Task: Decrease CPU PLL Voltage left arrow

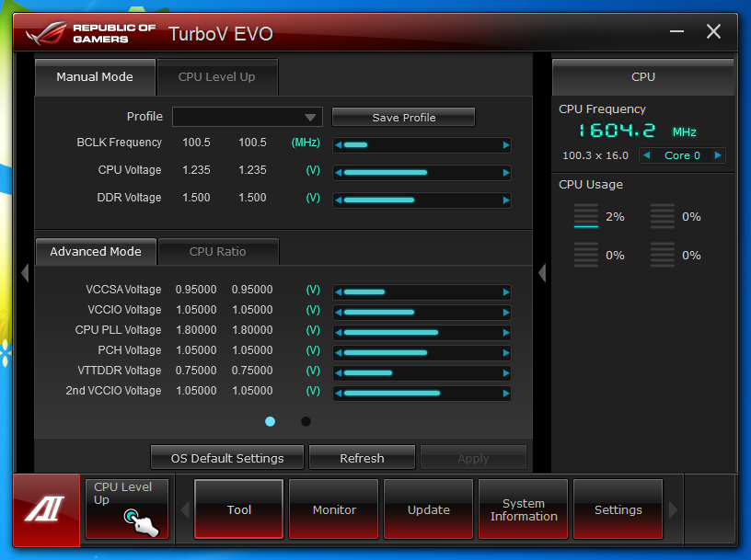Action: [338, 333]
